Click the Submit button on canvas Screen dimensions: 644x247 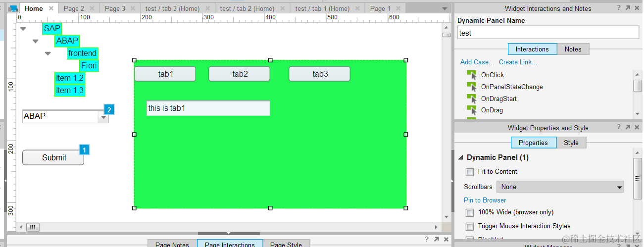click(x=53, y=157)
